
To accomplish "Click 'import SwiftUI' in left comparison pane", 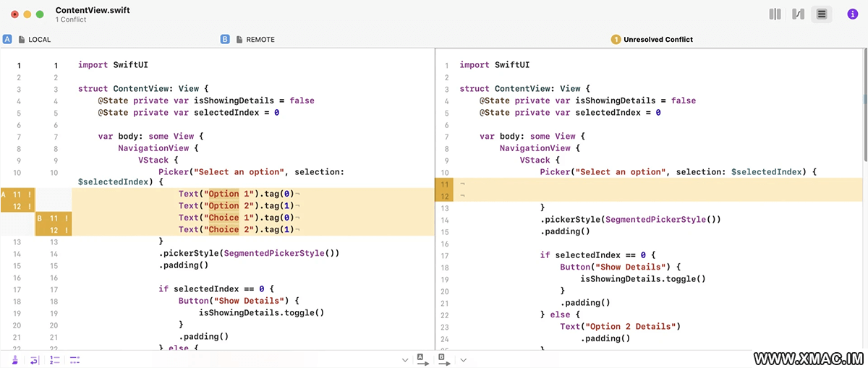I will tap(113, 65).
